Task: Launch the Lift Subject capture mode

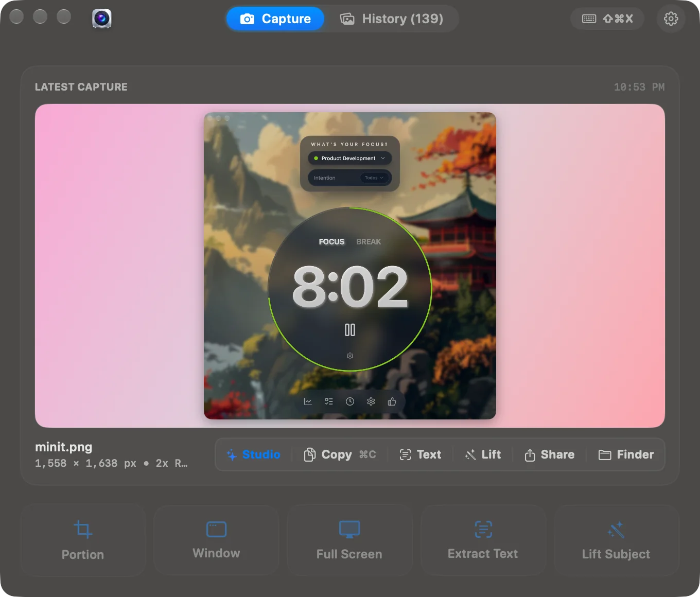Action: 616,540
